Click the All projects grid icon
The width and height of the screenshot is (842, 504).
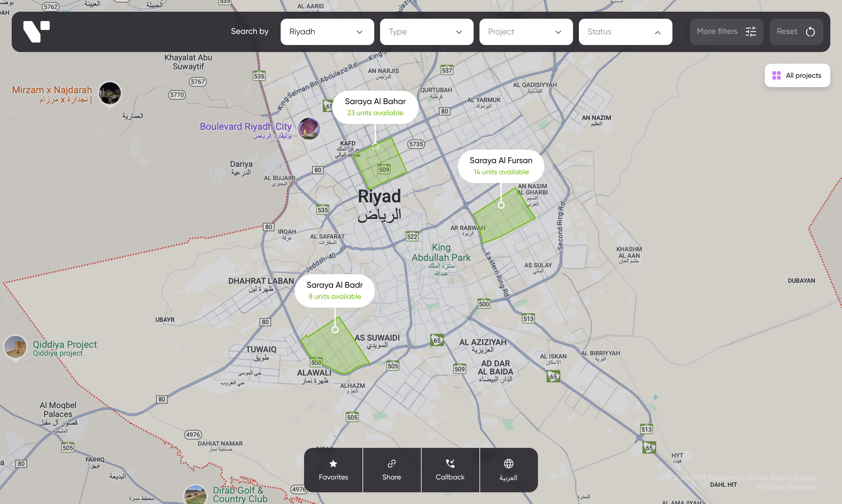776,75
